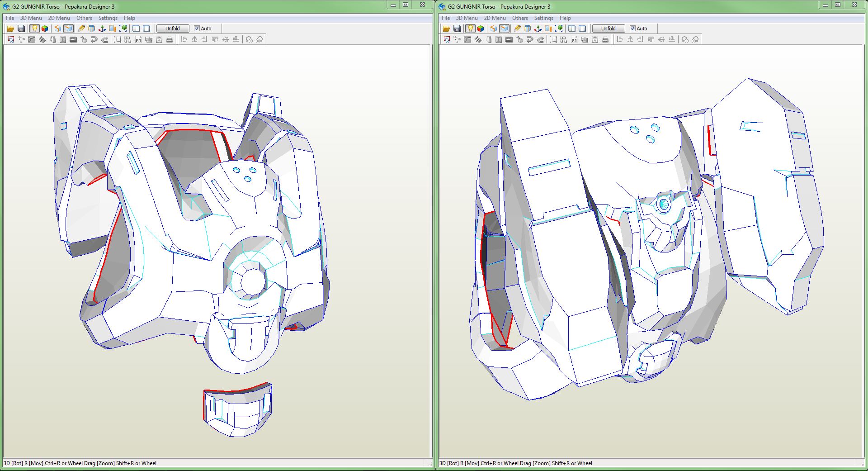Click orange-edged cube icon in left window
The width and height of the screenshot is (868, 471).
57,29
